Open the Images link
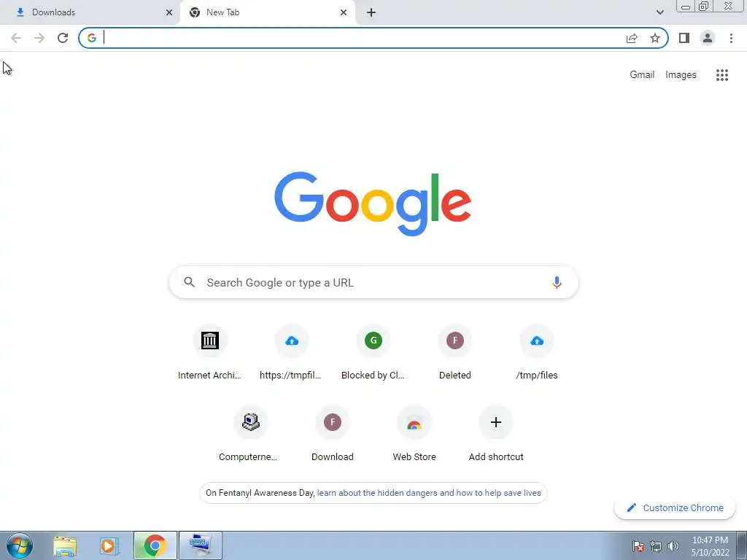The height and width of the screenshot is (560, 747). pos(681,75)
